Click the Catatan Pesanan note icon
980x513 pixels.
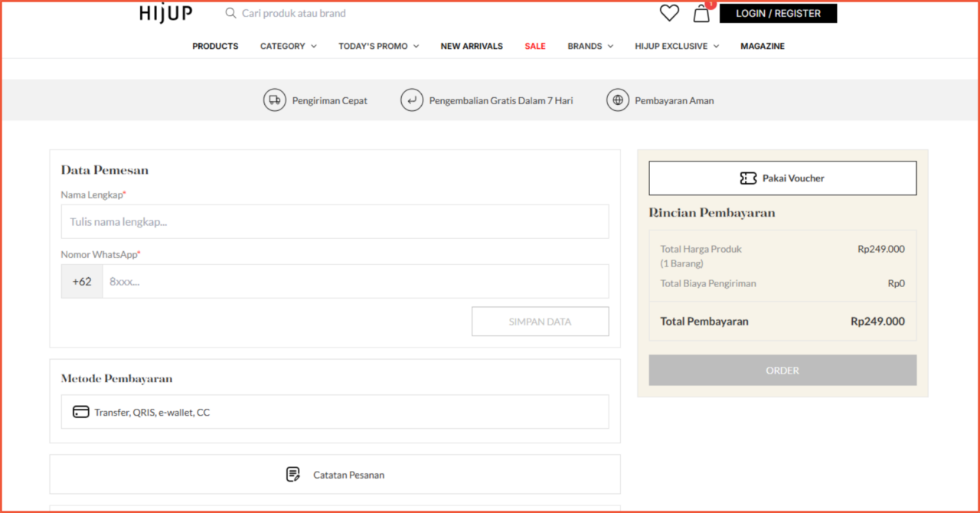(293, 475)
